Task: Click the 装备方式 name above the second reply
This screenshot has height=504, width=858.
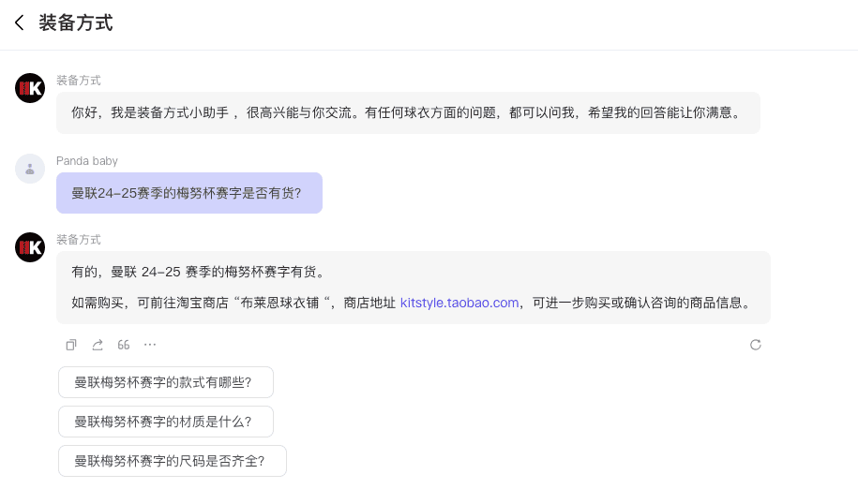Action: pos(79,240)
